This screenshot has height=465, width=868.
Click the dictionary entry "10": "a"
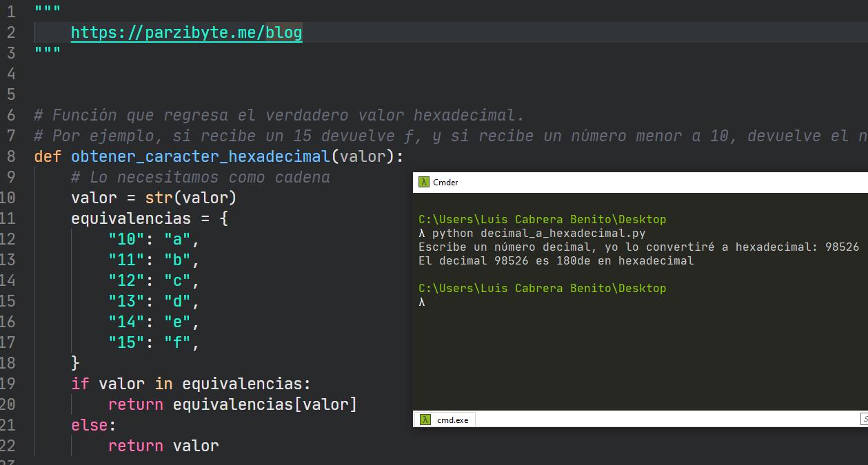(x=154, y=239)
